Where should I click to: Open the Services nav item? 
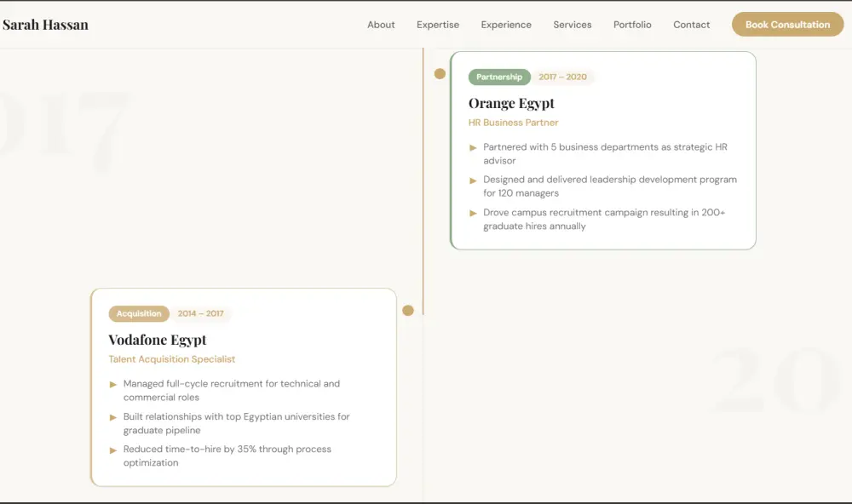pos(573,25)
